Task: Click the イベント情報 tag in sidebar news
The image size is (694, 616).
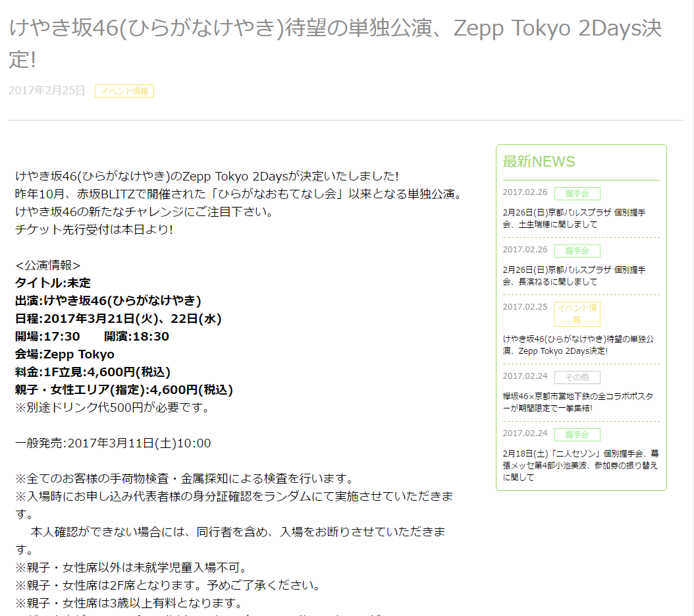Action: point(577,314)
